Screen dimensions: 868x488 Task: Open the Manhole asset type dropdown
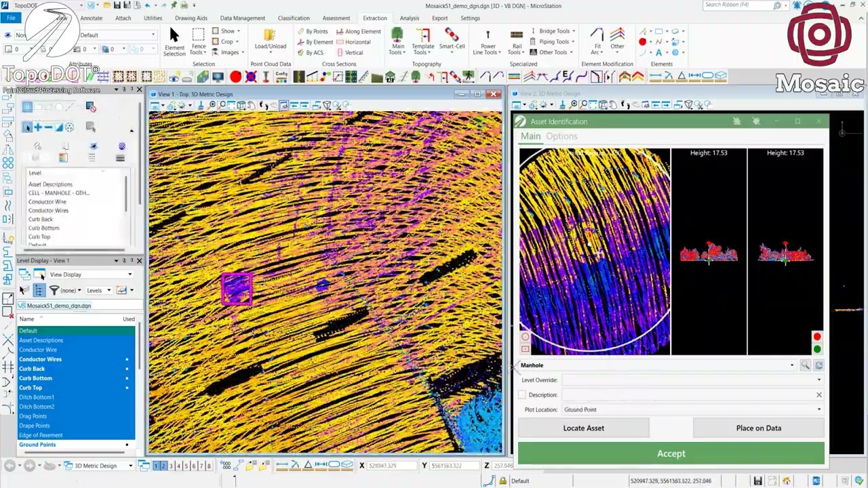pyautogui.click(x=791, y=365)
